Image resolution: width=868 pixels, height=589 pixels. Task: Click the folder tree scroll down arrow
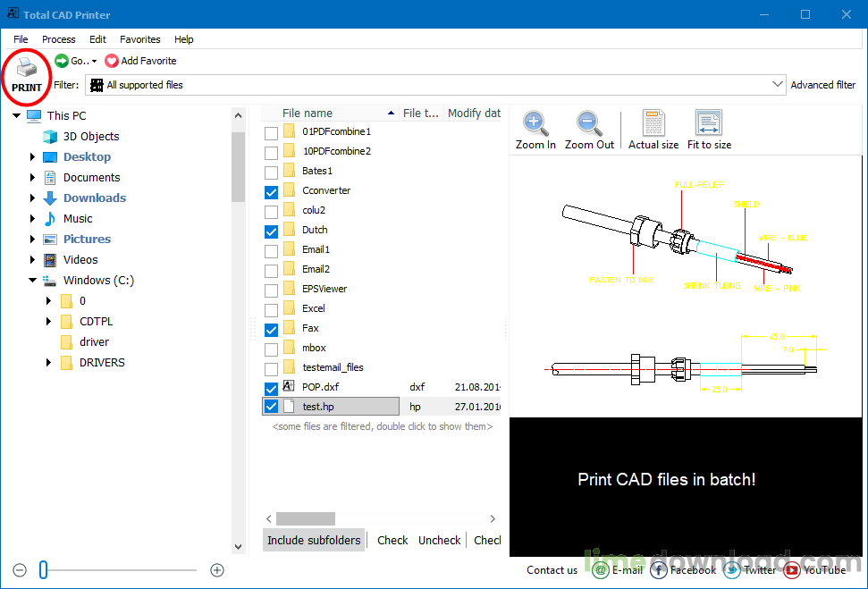pos(238,546)
